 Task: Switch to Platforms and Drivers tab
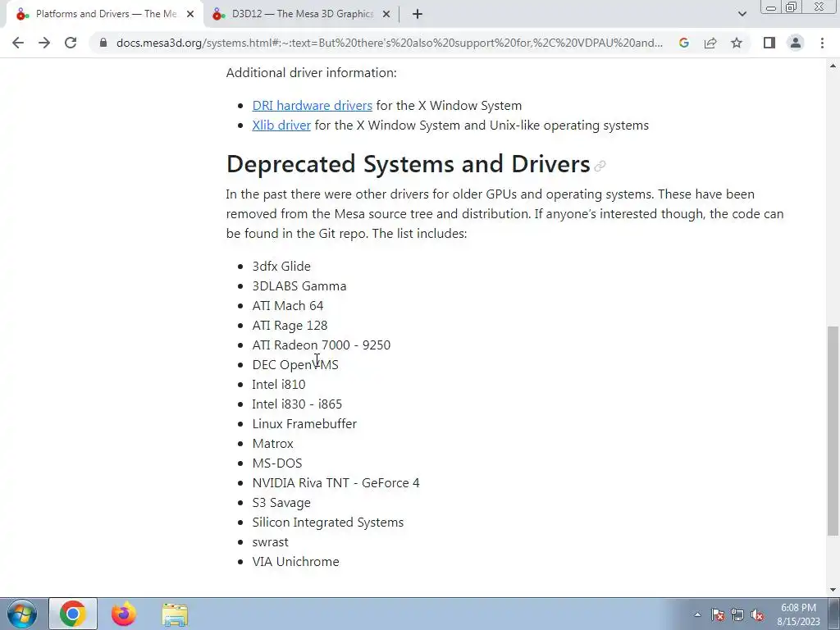105,15
